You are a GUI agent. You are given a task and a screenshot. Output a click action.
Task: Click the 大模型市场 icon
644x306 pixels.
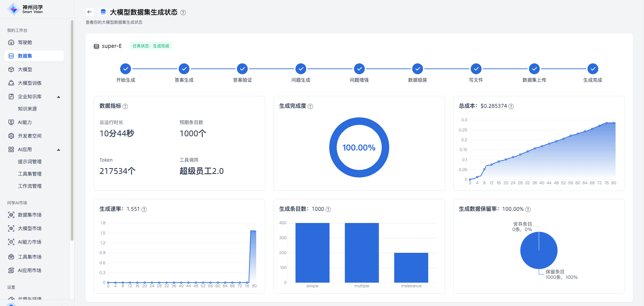point(11,228)
